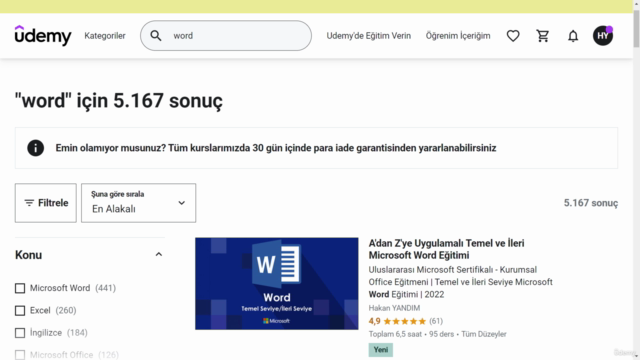Click the info icon in guarantee banner
This screenshot has height=360, width=640.
click(x=36, y=148)
